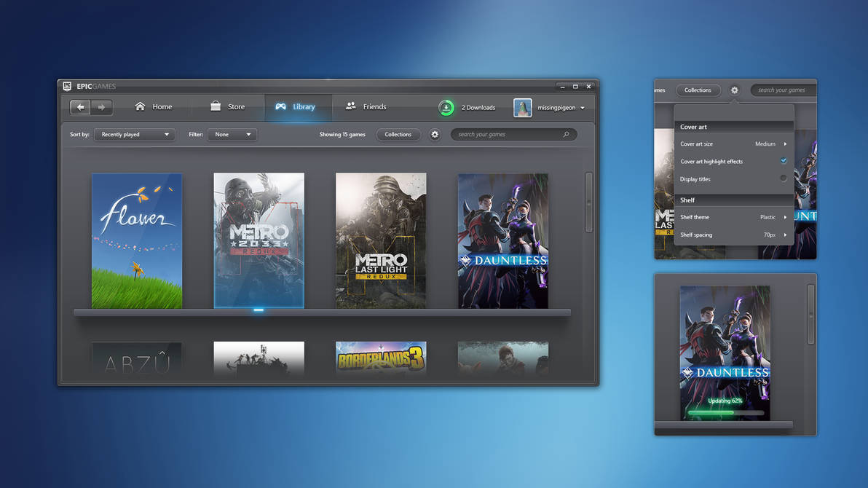Click the green downloads arrow icon
The image size is (868, 488).
tap(446, 108)
